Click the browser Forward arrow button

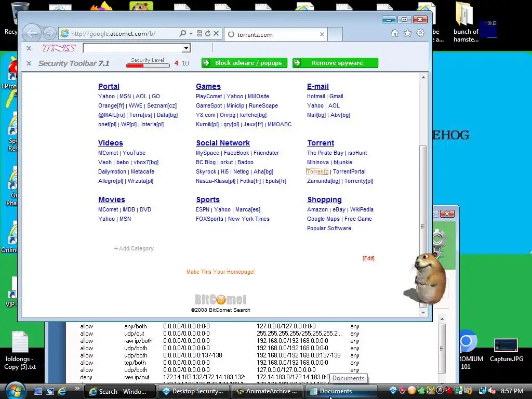coord(49,33)
